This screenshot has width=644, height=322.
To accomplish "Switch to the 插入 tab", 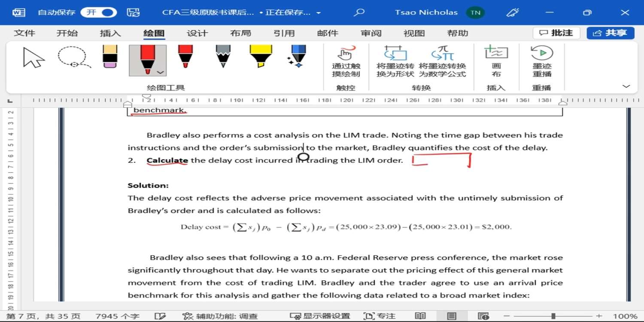I will [110, 33].
